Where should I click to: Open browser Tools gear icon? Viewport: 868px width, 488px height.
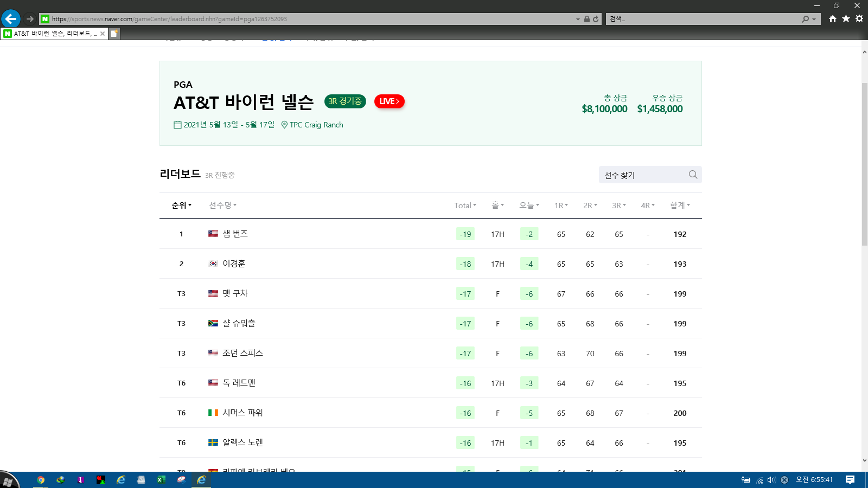859,19
